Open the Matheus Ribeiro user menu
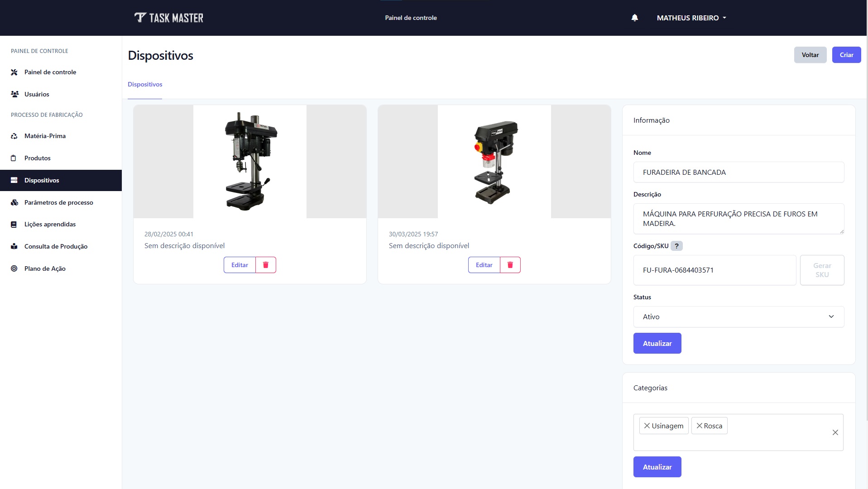Viewport: 868px width, 489px height. [691, 18]
